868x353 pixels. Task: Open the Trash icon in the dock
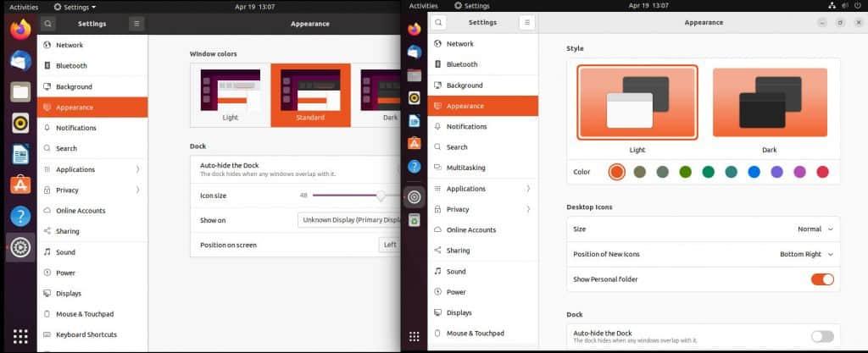414,220
